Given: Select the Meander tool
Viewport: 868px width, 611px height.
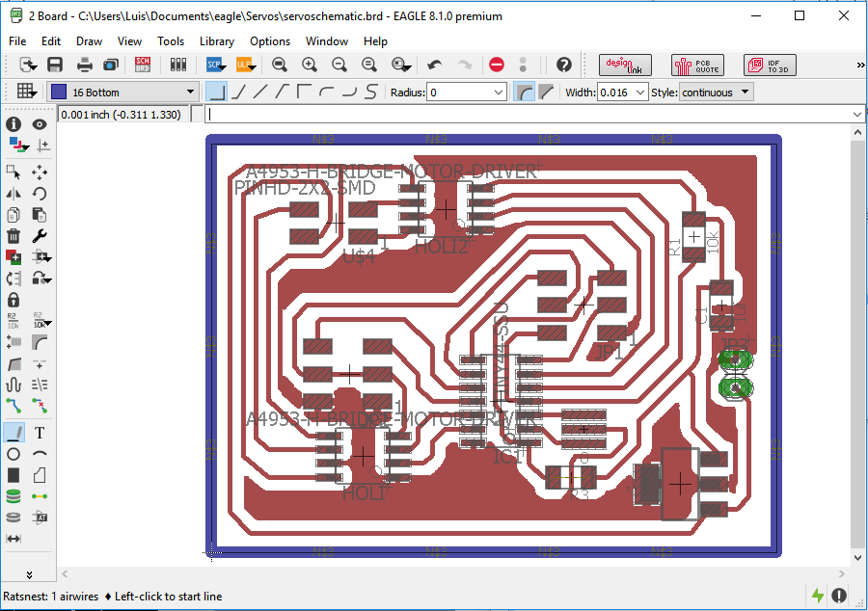Looking at the screenshot, I should (x=14, y=385).
